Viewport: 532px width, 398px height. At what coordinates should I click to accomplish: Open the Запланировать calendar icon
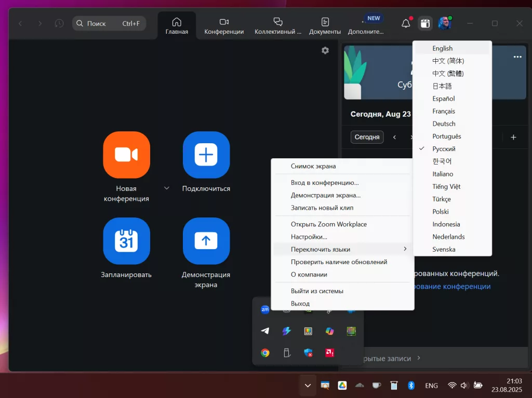127,241
